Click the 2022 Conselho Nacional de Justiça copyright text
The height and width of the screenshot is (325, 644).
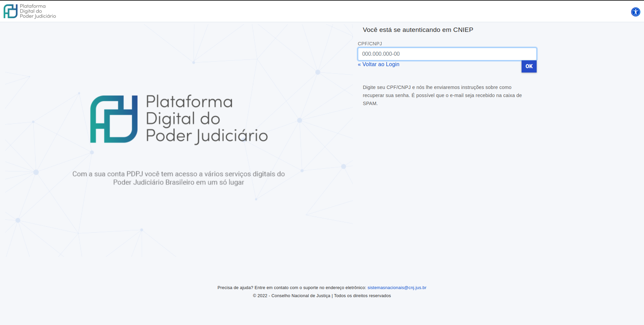pos(322,296)
